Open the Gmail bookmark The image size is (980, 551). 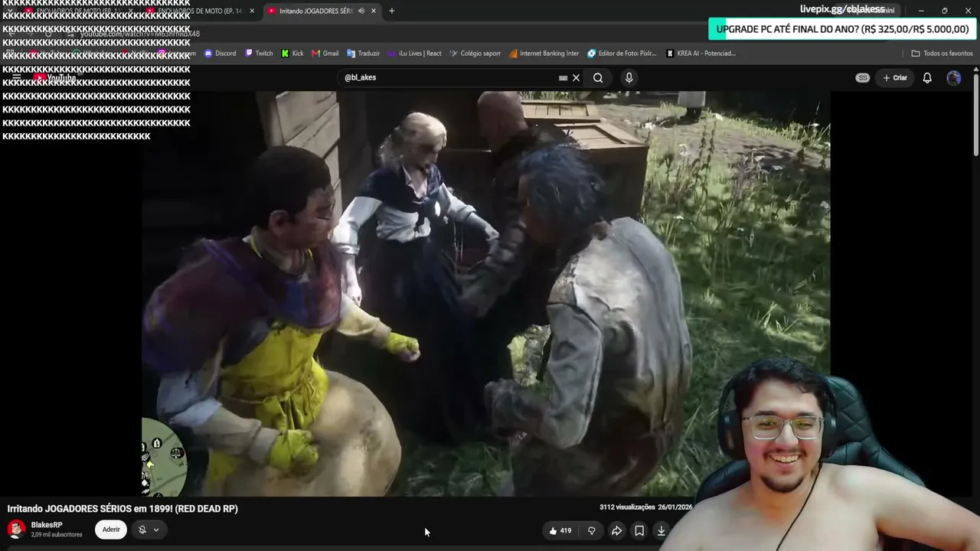click(325, 54)
